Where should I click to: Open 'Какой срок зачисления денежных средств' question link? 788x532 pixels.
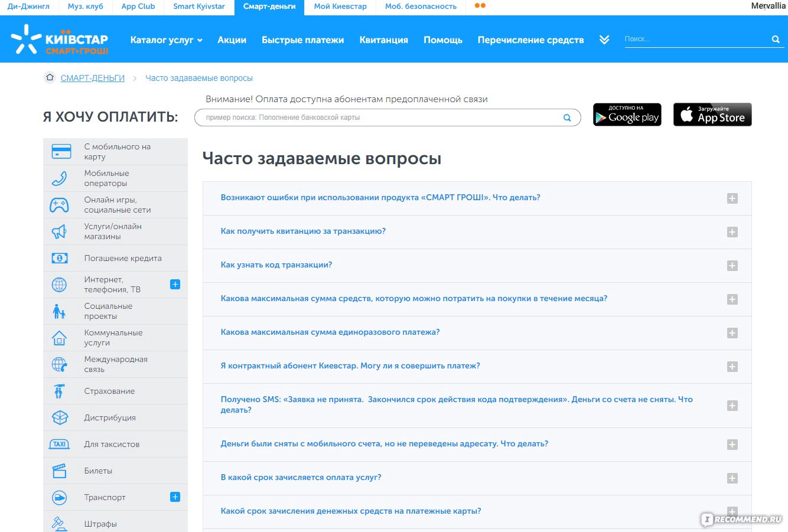pyautogui.click(x=351, y=511)
